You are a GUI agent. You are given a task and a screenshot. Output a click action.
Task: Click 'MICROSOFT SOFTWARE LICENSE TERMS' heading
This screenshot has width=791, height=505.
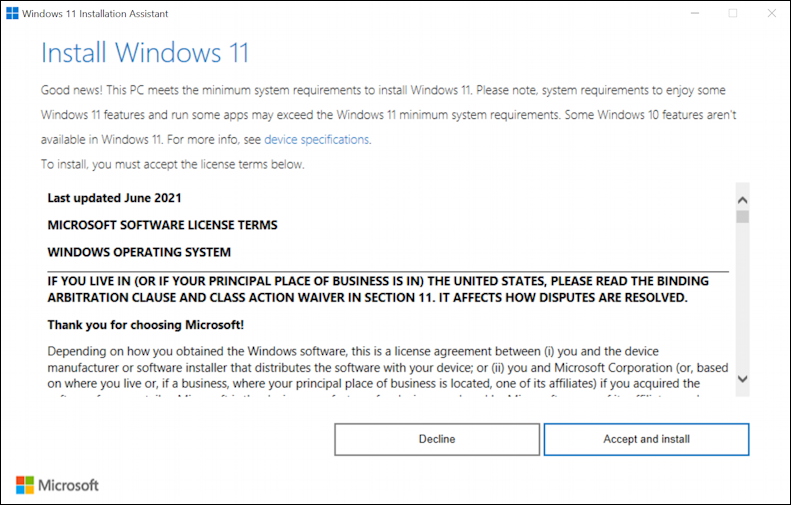point(162,225)
